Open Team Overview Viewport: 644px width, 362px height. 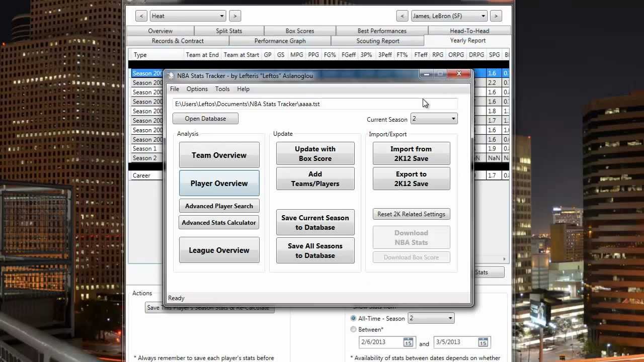pos(219,155)
